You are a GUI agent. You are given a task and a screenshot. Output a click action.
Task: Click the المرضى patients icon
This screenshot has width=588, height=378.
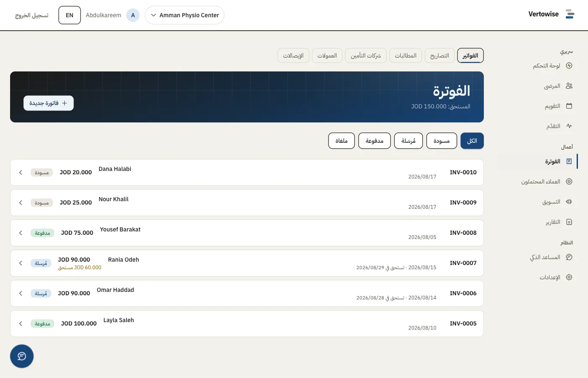coord(569,86)
